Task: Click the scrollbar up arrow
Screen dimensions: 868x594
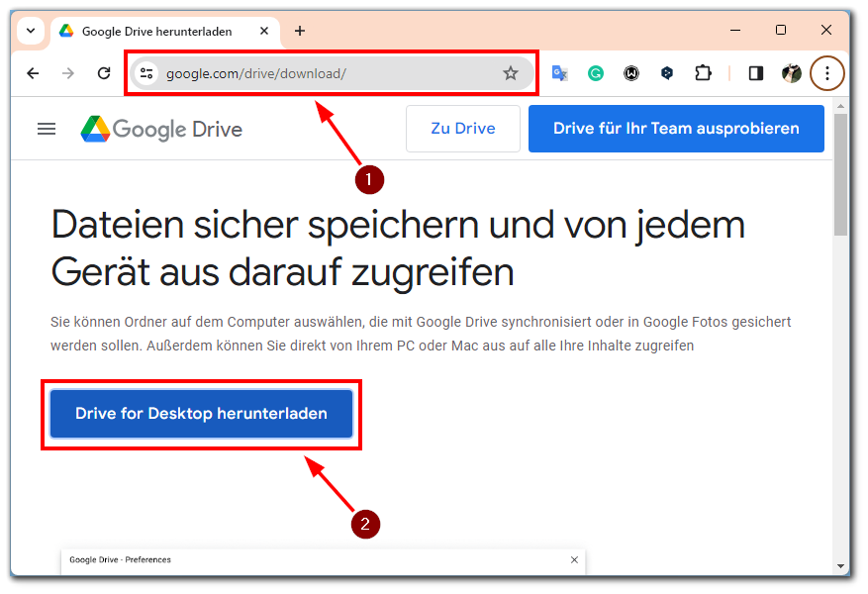Action: 840,105
